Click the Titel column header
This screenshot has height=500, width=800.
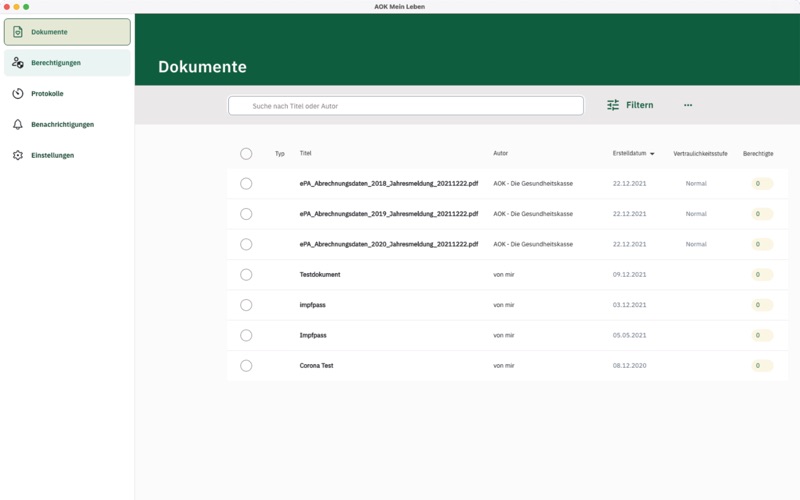click(305, 153)
